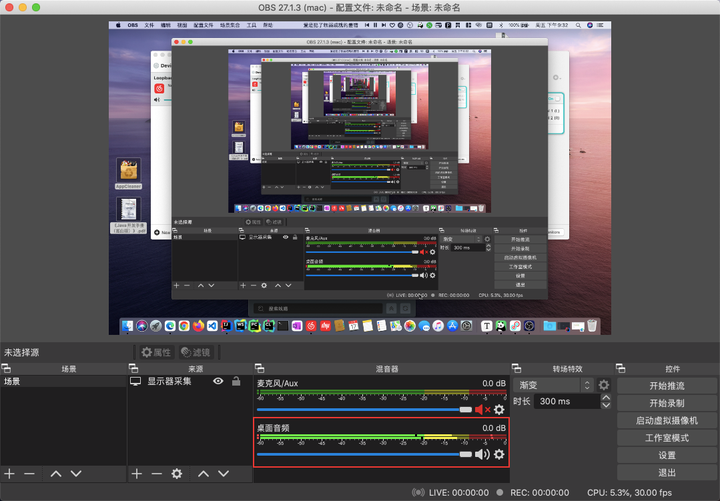Screen dimensions: 720x501
Task: Pop out the 混音器 dock panel icon
Action: 259,368
